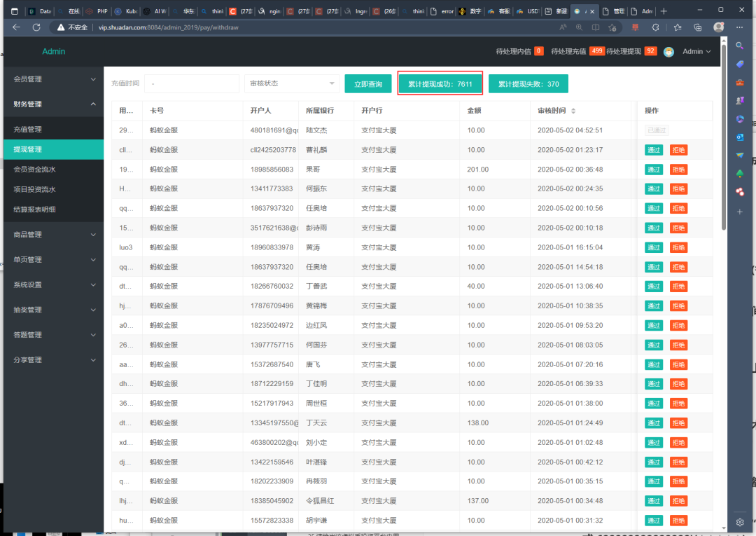
Task: Reject withdrawal for 黄涛 with 拒绝
Action: (678, 247)
